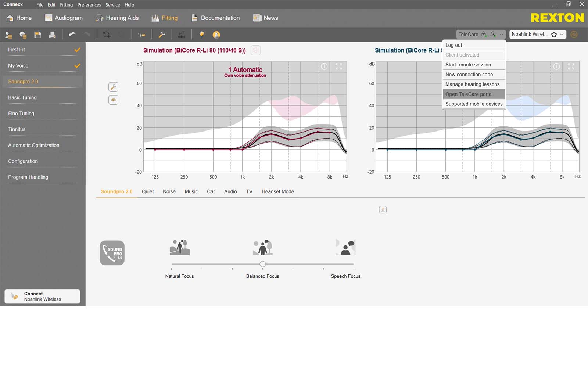Undo the last fitting change
Image resolution: width=588 pixels, height=392 pixels.
pyautogui.click(x=72, y=35)
